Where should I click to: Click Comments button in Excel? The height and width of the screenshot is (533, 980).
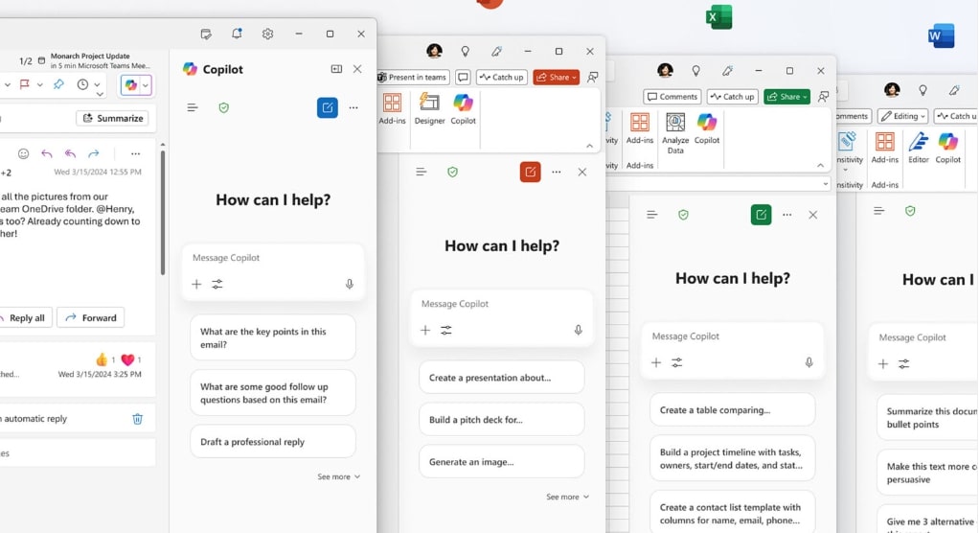(672, 97)
